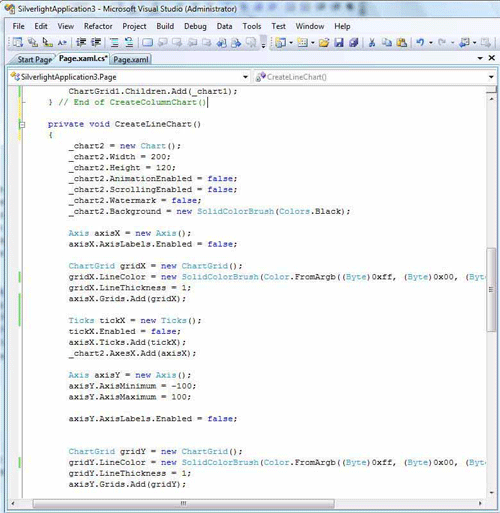Open the Data menu

(x=224, y=26)
